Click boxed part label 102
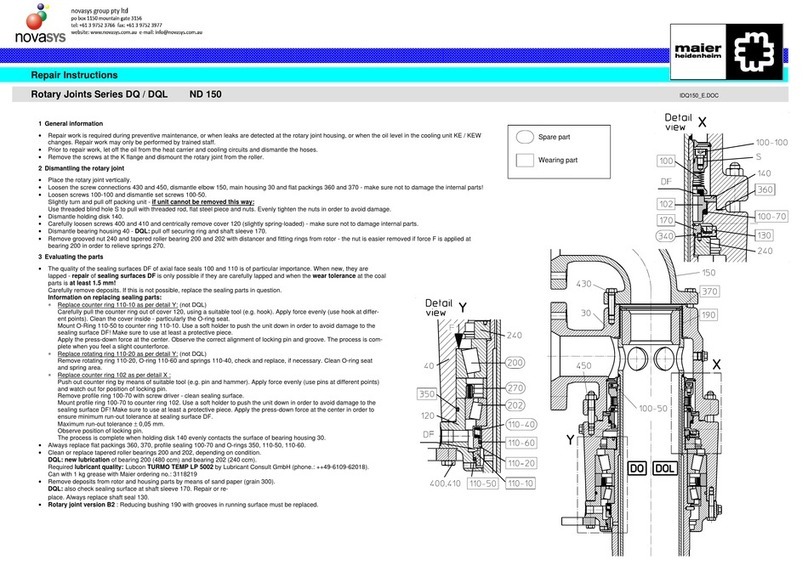This screenshot has height=571, width=808. tap(666, 204)
